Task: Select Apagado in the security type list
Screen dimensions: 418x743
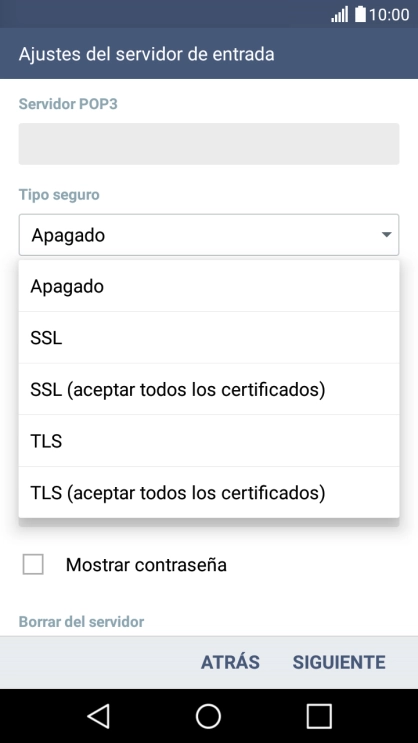Action: coord(209,286)
